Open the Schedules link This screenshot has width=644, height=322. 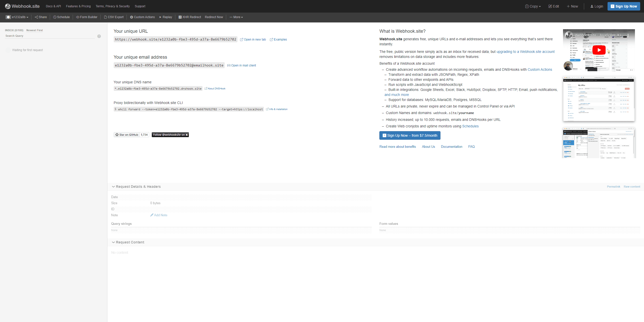[470, 126]
